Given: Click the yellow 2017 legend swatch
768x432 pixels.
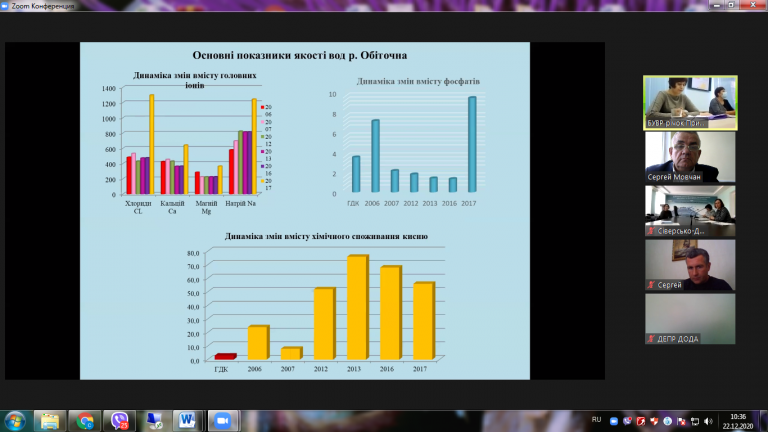Looking at the screenshot, I should 263,181.
